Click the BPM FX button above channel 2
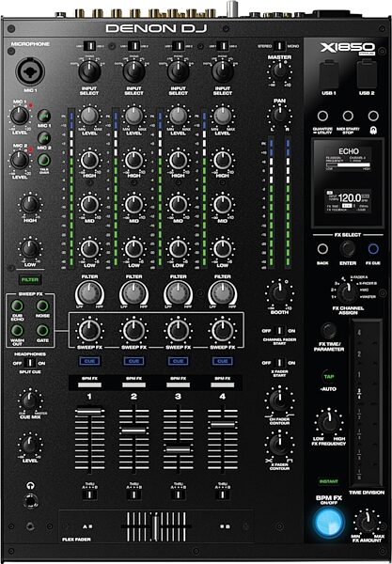 (x=133, y=384)
